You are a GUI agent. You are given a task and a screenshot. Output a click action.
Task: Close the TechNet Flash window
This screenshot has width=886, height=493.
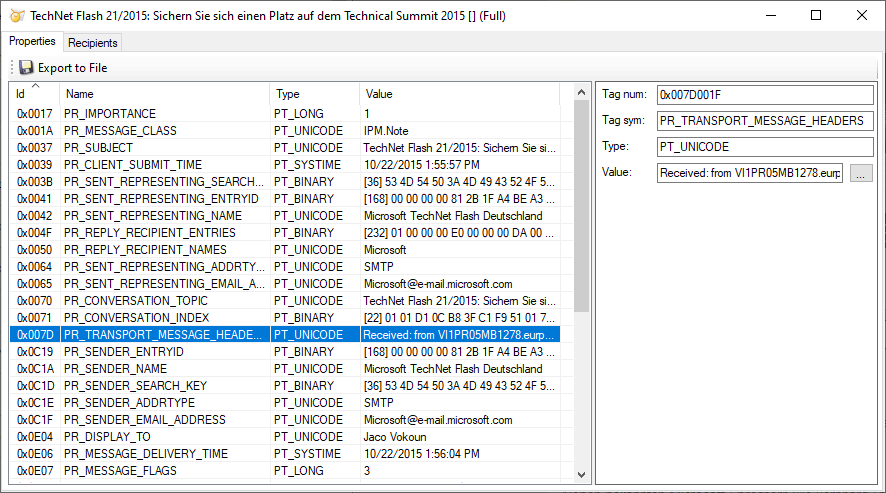(862, 15)
